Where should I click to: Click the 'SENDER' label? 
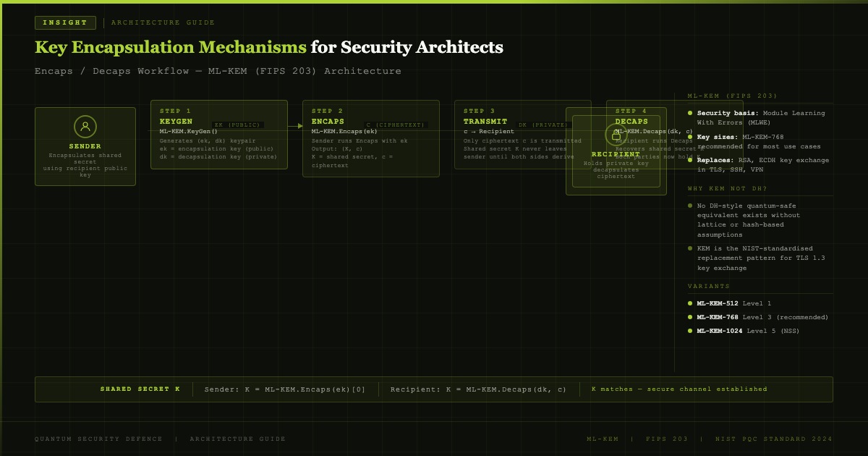[x=85, y=146]
